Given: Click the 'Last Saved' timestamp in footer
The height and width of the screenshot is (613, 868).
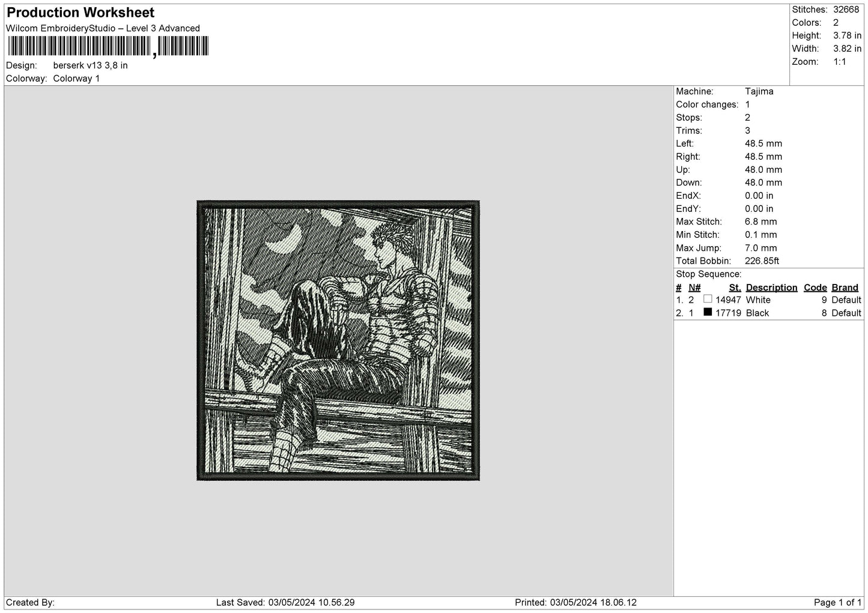Looking at the screenshot, I should (285, 602).
